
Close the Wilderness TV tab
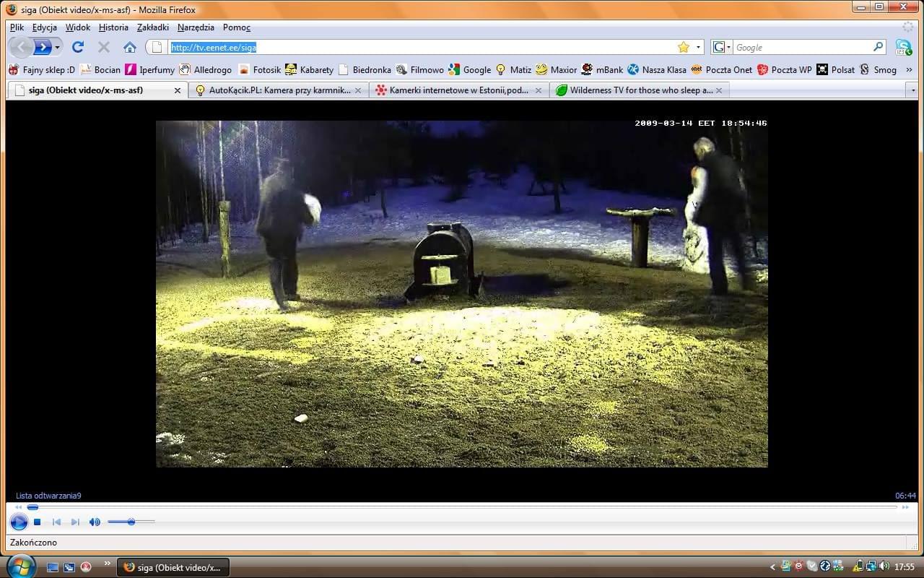point(719,91)
